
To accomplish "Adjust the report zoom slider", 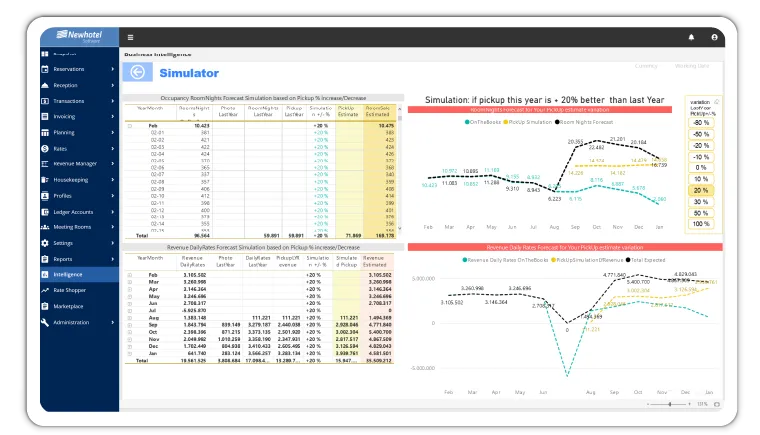I will pyautogui.click(x=670, y=404).
